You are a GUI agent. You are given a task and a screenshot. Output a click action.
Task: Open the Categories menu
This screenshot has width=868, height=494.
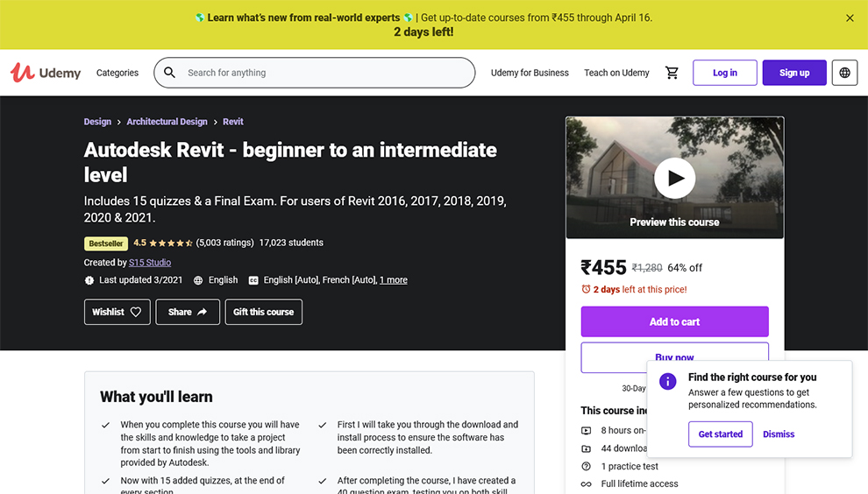pos(117,73)
